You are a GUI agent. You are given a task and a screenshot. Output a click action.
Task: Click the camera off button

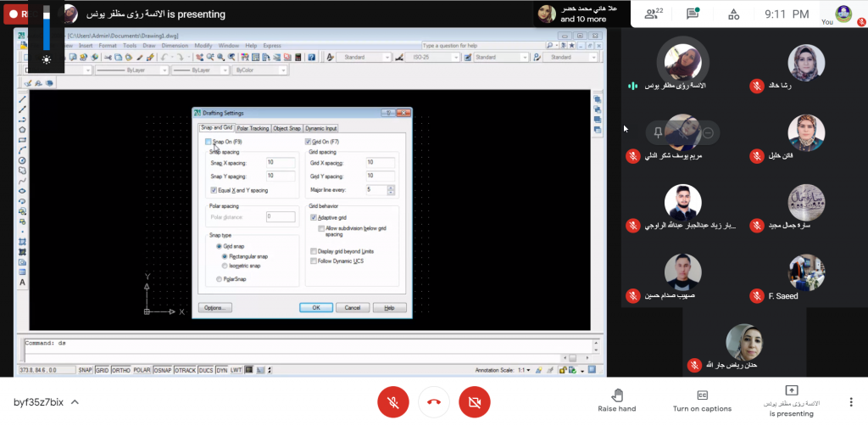475,401
